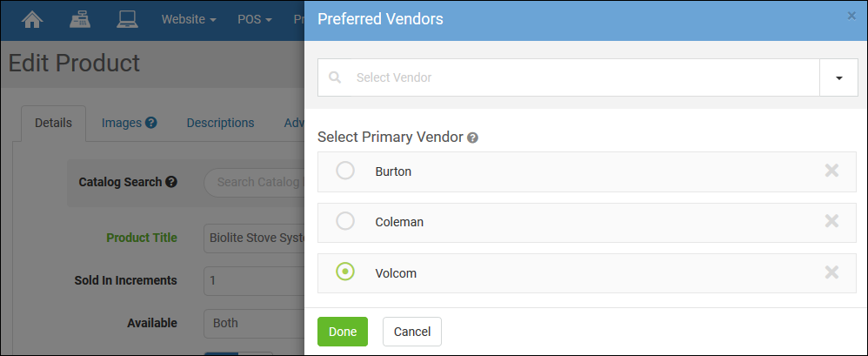Screen dimensions: 868x356
Task: Open the Website dropdown menu
Action: 189,19
